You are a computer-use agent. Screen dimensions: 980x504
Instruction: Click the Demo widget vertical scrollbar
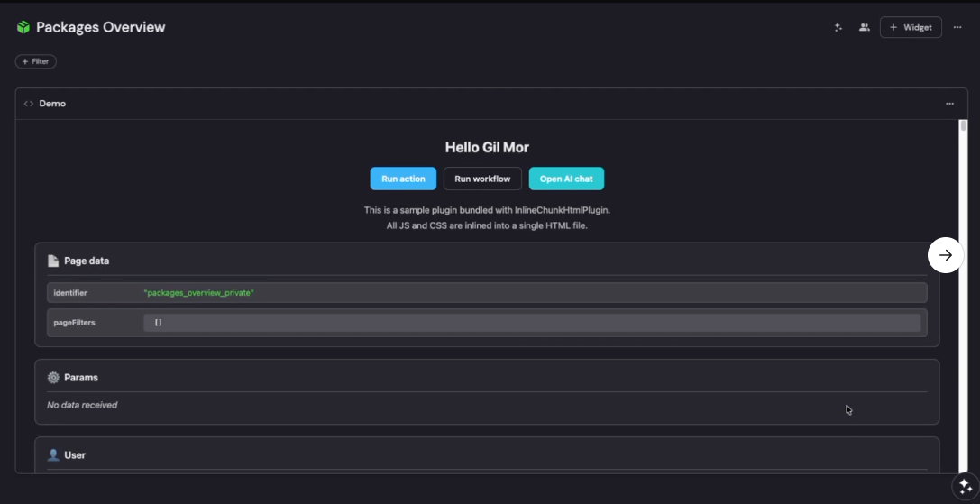(x=963, y=296)
